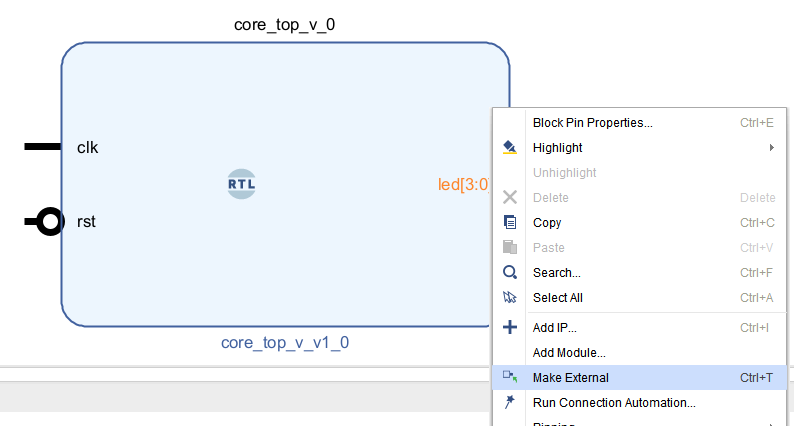Click the led[3:0] output pin
794x426 pixels.
tap(463, 184)
